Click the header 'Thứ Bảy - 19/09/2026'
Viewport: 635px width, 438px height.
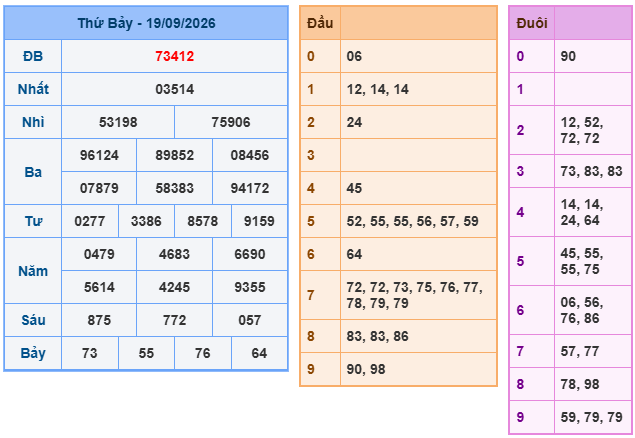click(x=146, y=23)
